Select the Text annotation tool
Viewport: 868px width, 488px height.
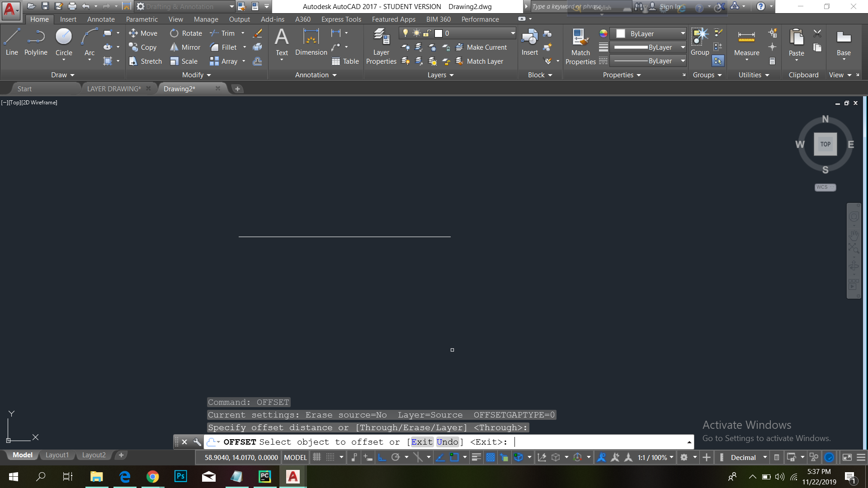click(x=282, y=42)
